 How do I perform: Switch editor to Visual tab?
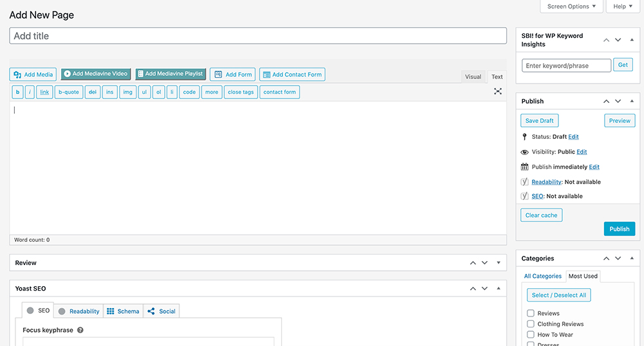pyautogui.click(x=473, y=77)
